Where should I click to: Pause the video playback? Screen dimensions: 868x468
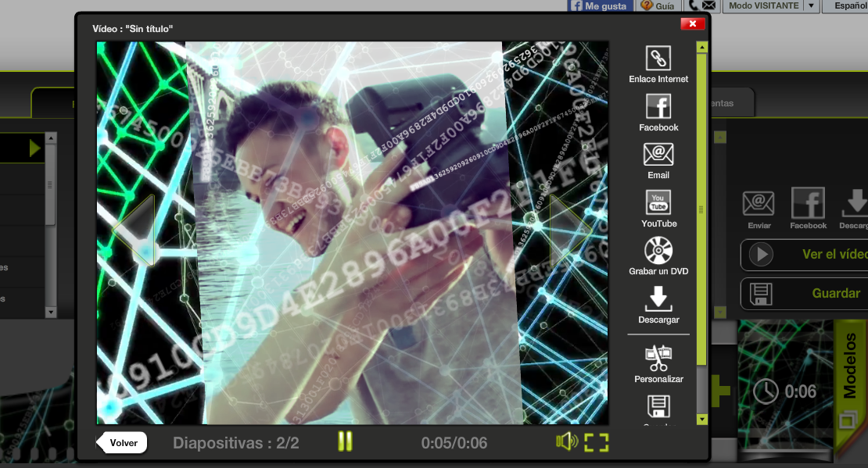pyautogui.click(x=345, y=441)
